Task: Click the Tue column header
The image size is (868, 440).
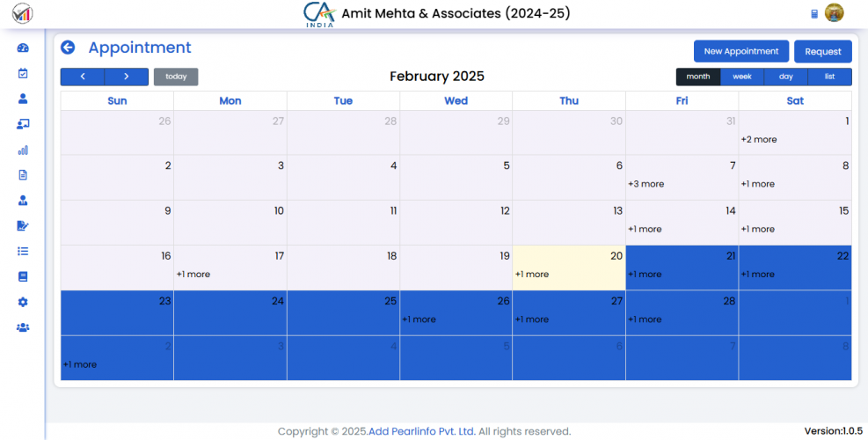Action: 343,101
